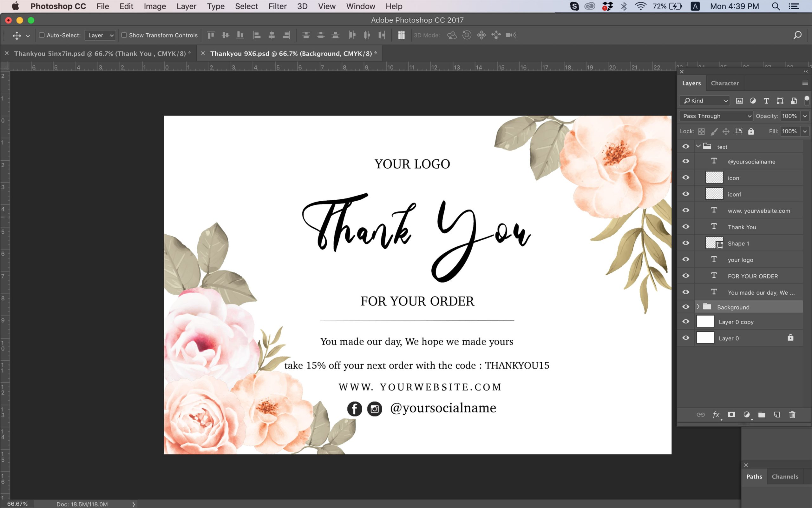Click the Create new layer icon
Viewport: 812px width, 508px height.
click(777, 415)
